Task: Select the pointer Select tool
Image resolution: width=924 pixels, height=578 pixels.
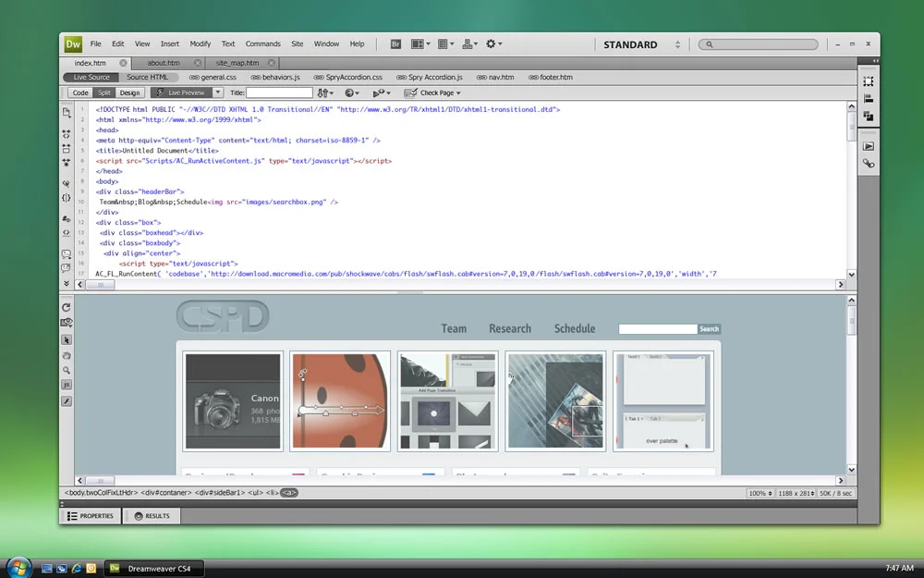Action: tap(67, 340)
